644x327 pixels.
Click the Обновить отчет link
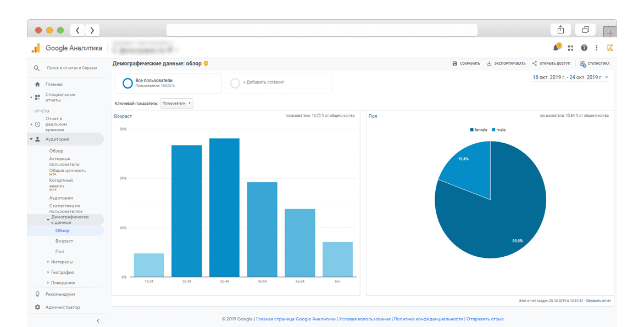[598, 301]
